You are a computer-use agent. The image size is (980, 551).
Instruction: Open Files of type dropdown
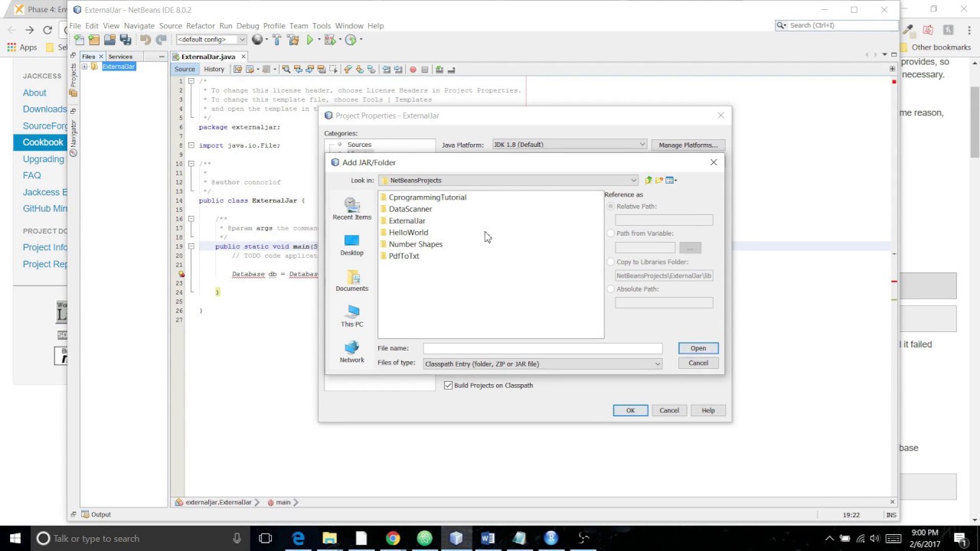click(543, 364)
